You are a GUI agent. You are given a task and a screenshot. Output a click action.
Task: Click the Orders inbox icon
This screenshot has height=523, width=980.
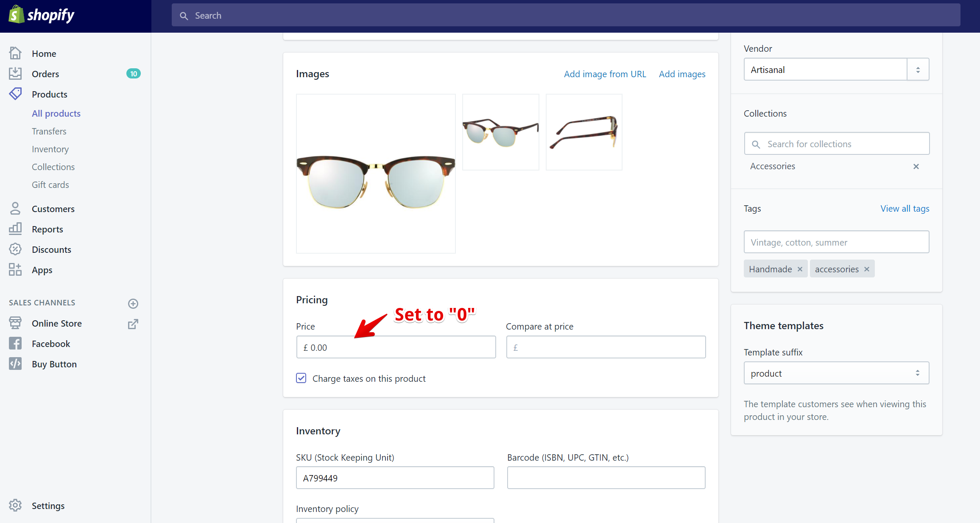tap(15, 74)
